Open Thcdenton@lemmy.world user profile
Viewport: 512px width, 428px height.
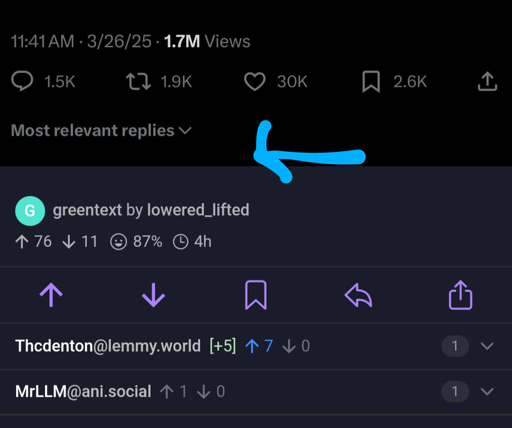coord(108,346)
